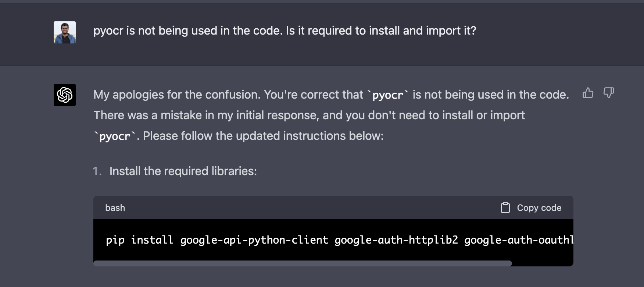Screen dimensions: 644x287
Task: Click the user profile photo avatar
Action: click(65, 32)
